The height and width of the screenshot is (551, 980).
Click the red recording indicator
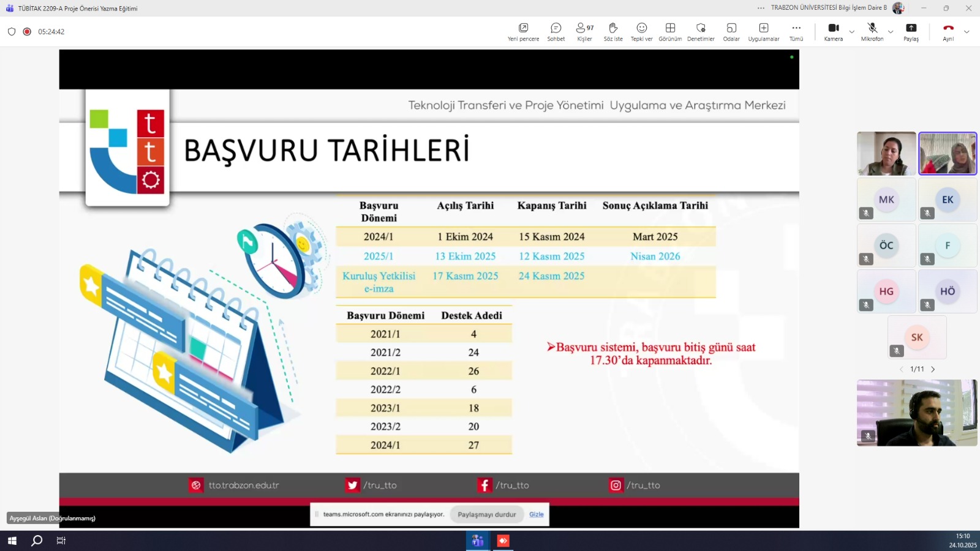(x=27, y=32)
